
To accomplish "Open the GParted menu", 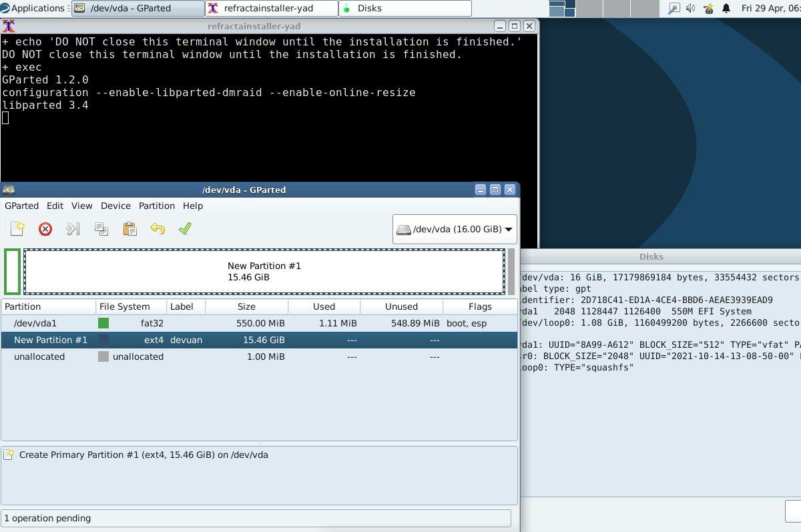I will pyautogui.click(x=21, y=206).
